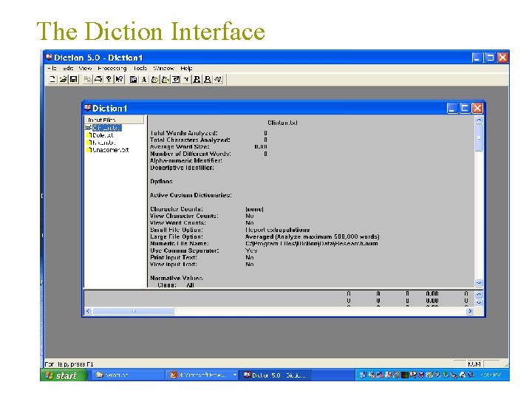Open the Window menu

(x=164, y=68)
